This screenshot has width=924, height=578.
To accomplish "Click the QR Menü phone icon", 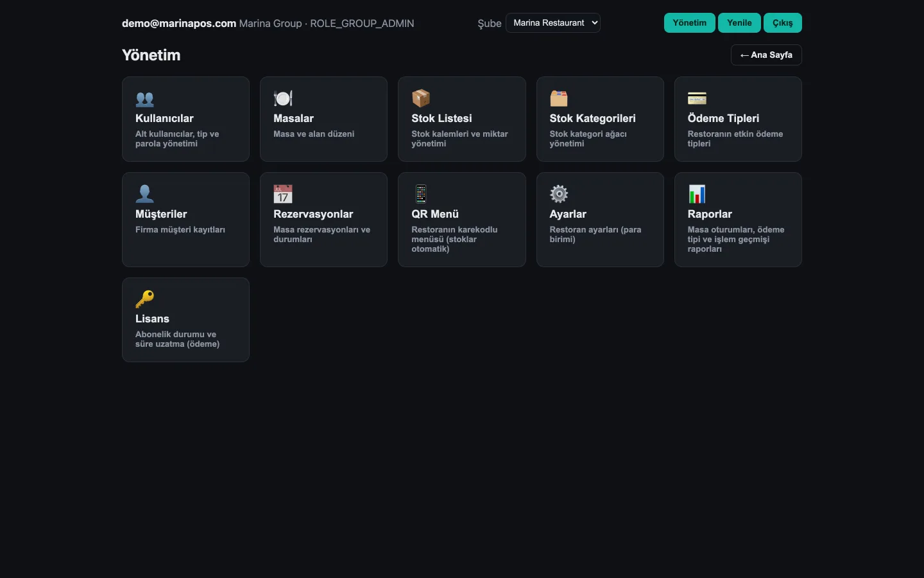I will [421, 194].
